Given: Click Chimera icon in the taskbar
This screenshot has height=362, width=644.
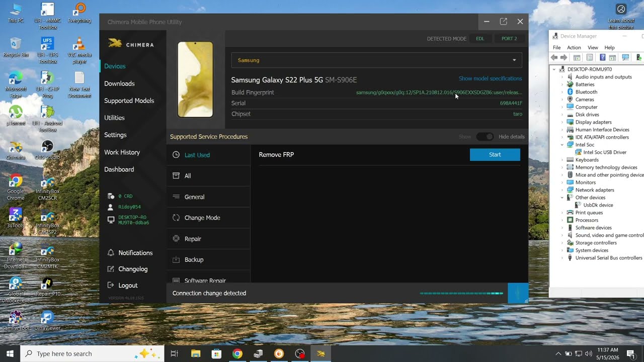Looking at the screenshot, I should click(x=321, y=353).
